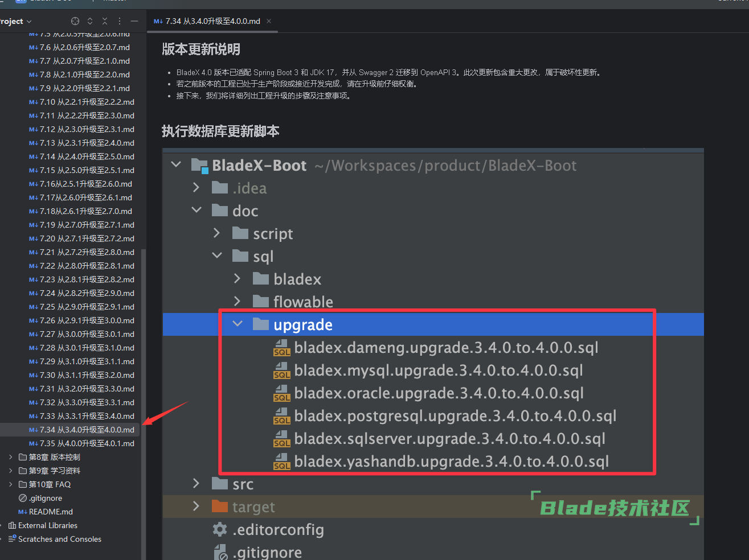
Task: Collapse the BladeX-Boot root in preview image
Action: [x=176, y=164]
